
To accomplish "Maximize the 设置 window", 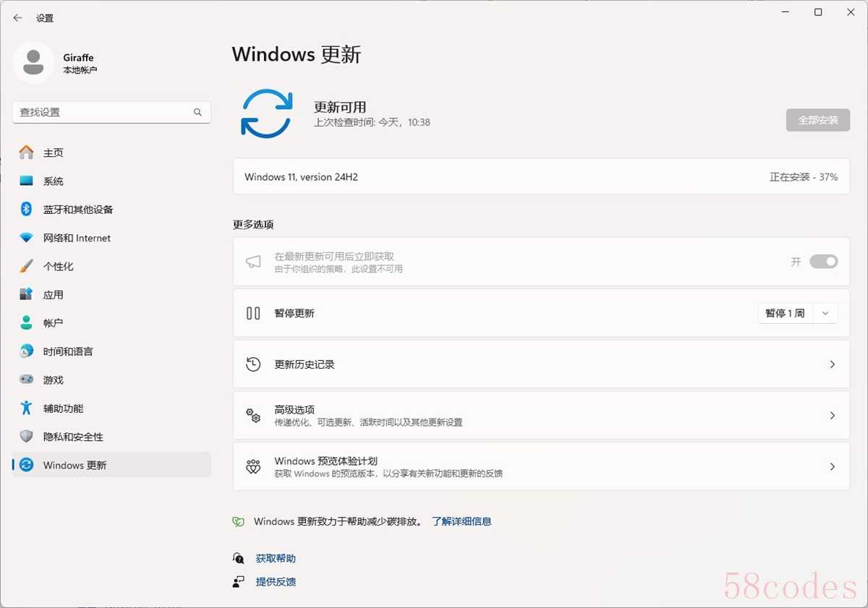I will click(818, 12).
